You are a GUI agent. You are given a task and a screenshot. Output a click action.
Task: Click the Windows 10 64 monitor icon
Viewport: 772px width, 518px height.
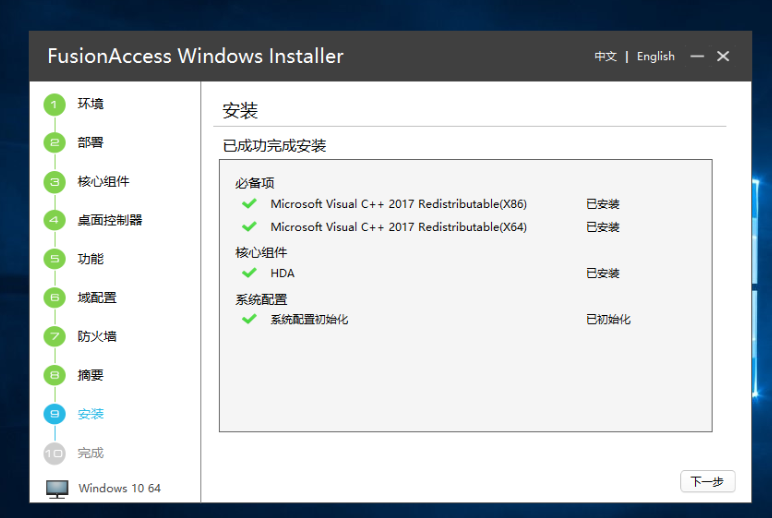pos(57,489)
